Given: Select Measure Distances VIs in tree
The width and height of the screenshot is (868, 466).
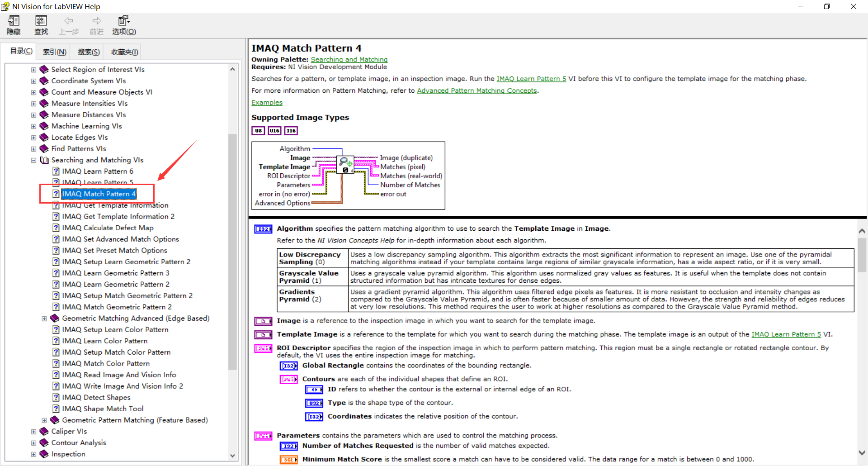Looking at the screenshot, I should (89, 114).
